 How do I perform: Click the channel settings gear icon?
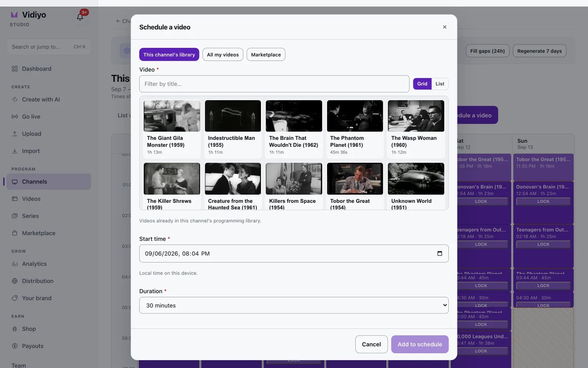click(x=126, y=51)
